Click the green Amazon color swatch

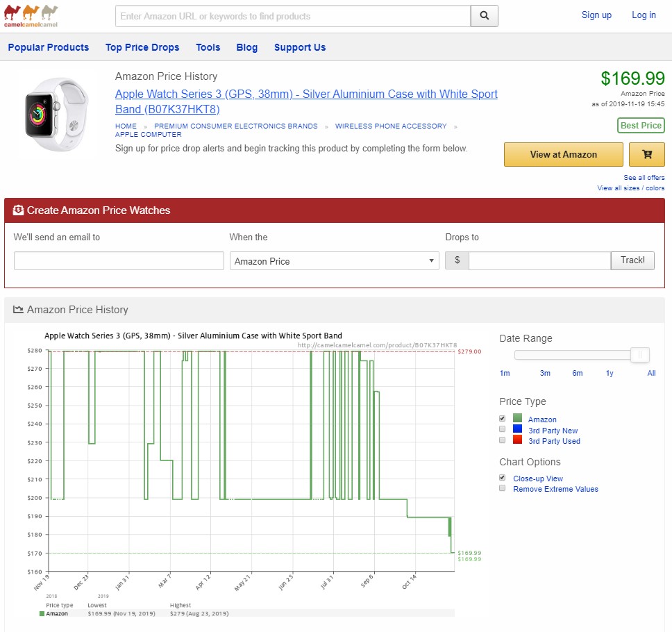point(517,417)
